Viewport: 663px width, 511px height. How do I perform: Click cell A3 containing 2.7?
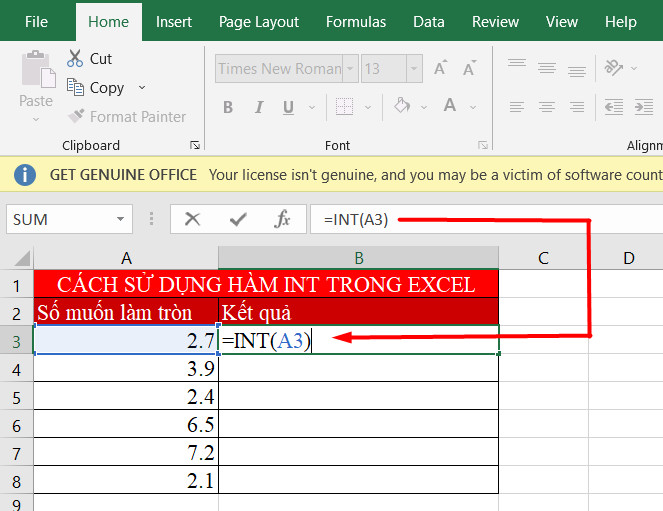pos(126,340)
